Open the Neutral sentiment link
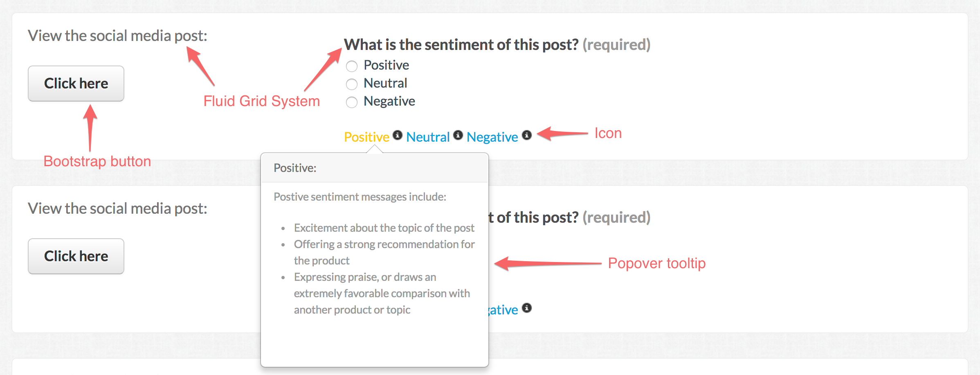The height and width of the screenshot is (375, 980). point(428,137)
